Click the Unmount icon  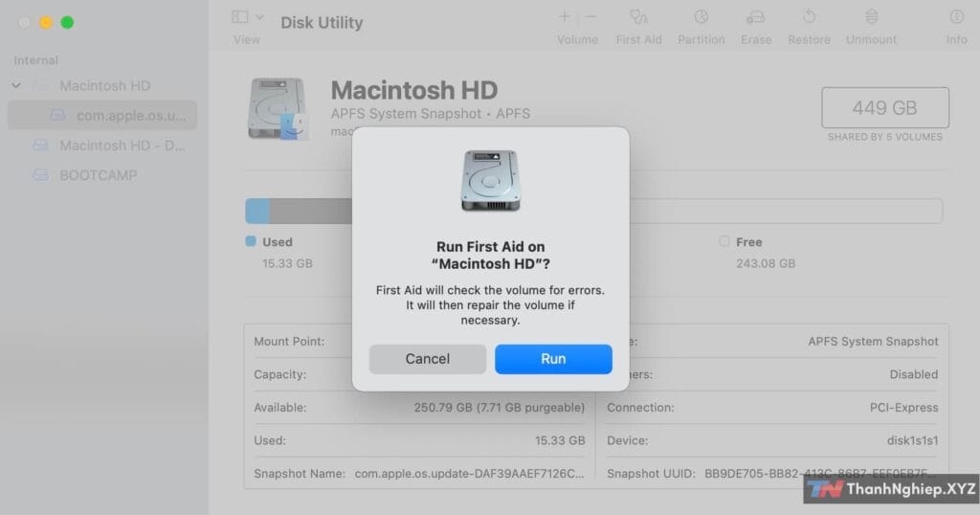coord(871,17)
